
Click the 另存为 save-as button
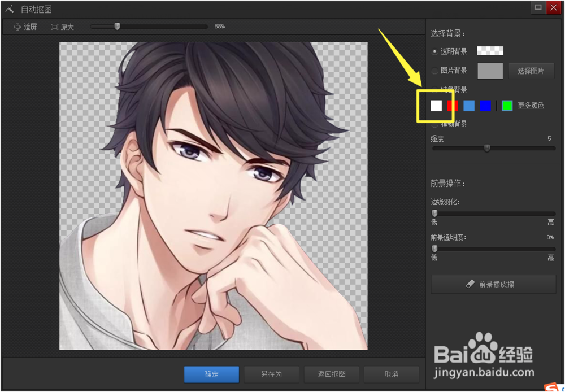click(271, 374)
